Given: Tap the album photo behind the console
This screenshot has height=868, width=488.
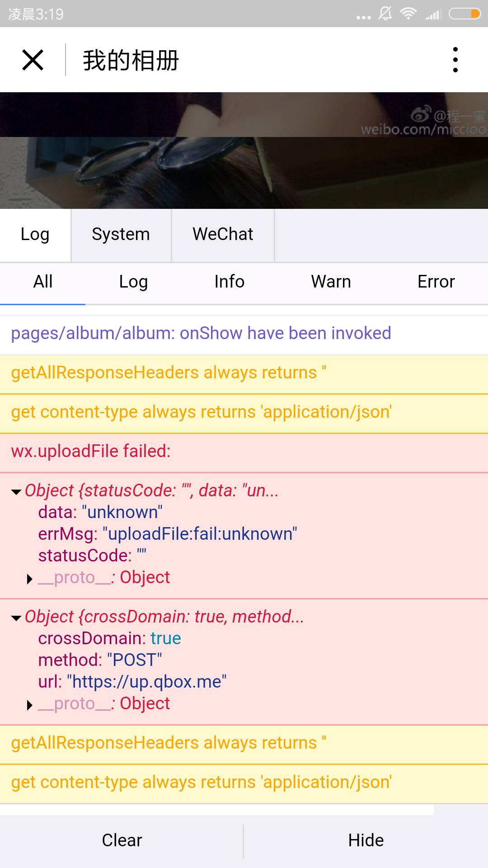Looking at the screenshot, I should pos(244,151).
